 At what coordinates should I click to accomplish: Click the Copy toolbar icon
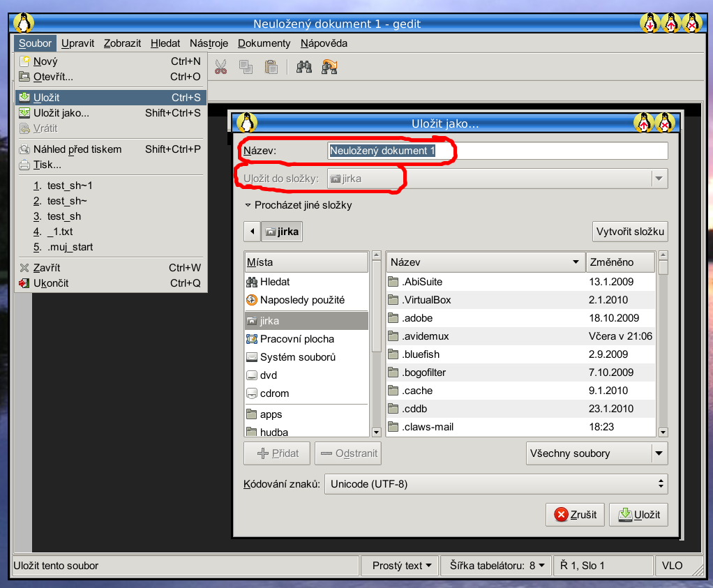[246, 67]
